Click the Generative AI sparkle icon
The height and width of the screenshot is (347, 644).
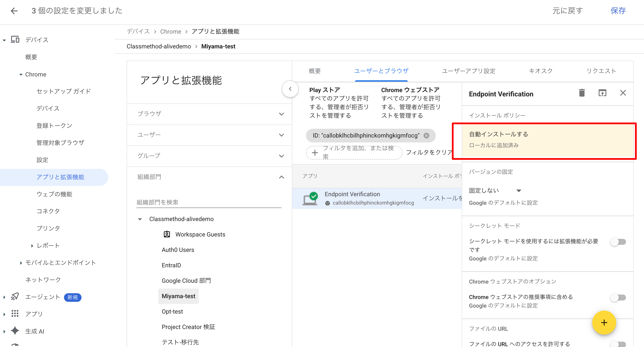tap(15, 331)
